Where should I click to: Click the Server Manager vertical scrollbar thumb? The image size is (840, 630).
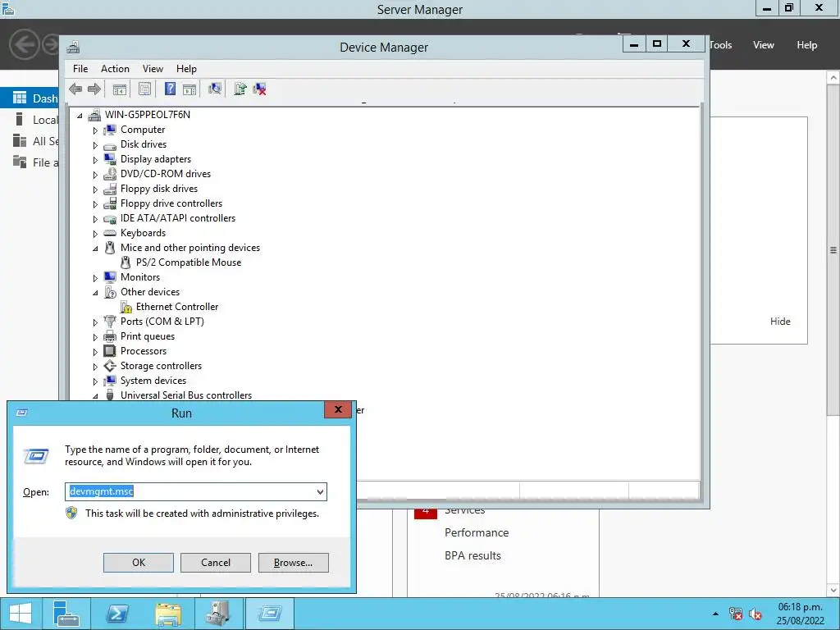click(x=833, y=249)
